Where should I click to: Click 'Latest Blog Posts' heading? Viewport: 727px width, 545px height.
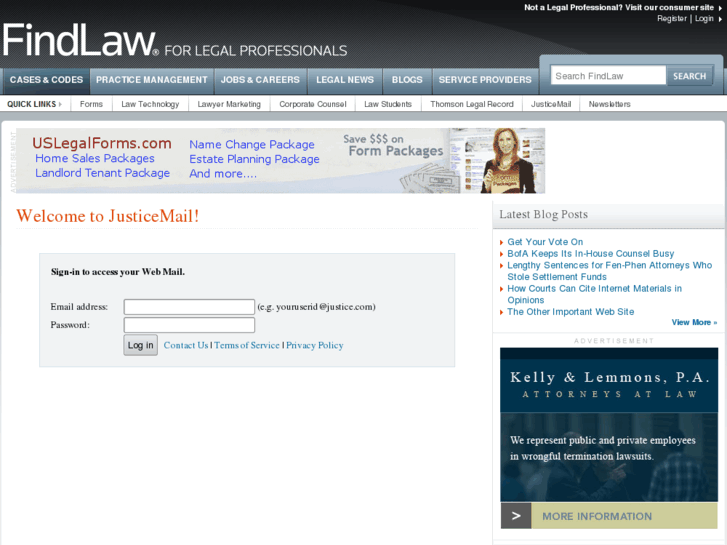coord(543,214)
